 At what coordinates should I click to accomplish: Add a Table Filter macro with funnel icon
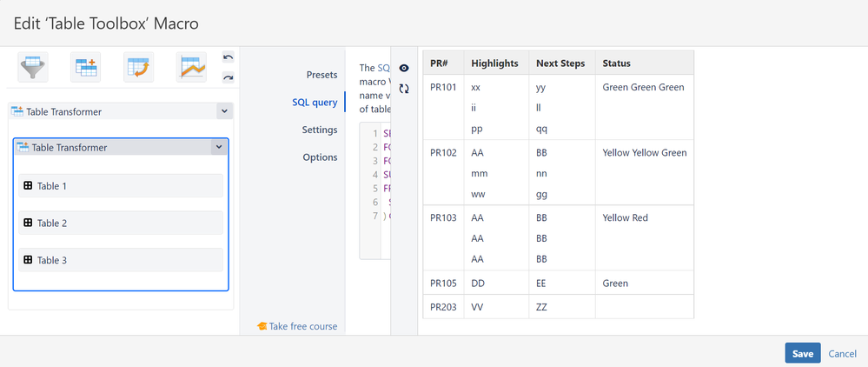coord(32,67)
